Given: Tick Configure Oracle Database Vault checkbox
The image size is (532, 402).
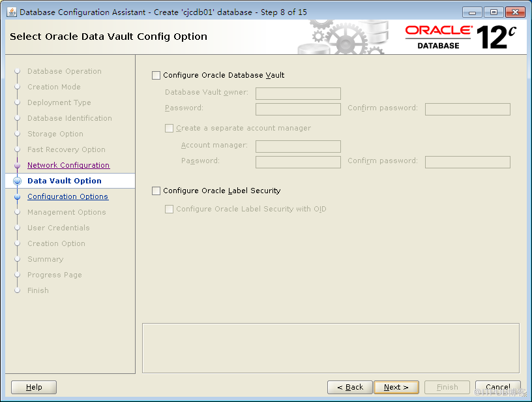Looking at the screenshot, I should click(156, 76).
